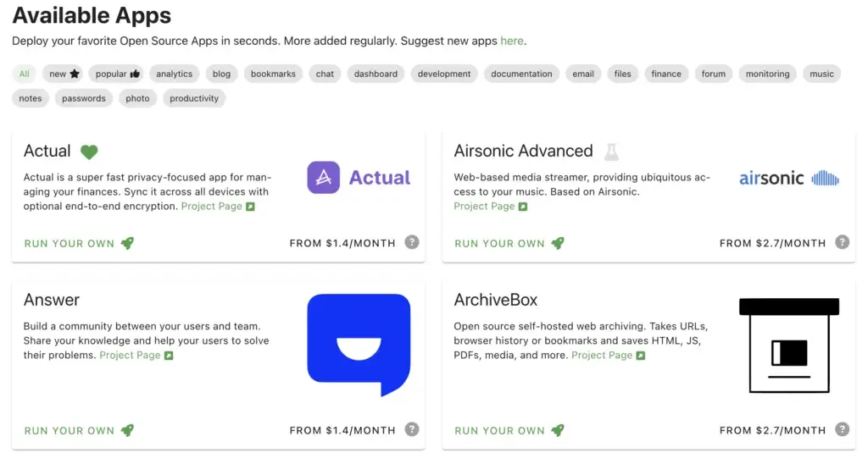Filter apps by the music tag
The width and height of the screenshot is (868, 453).
pos(821,74)
